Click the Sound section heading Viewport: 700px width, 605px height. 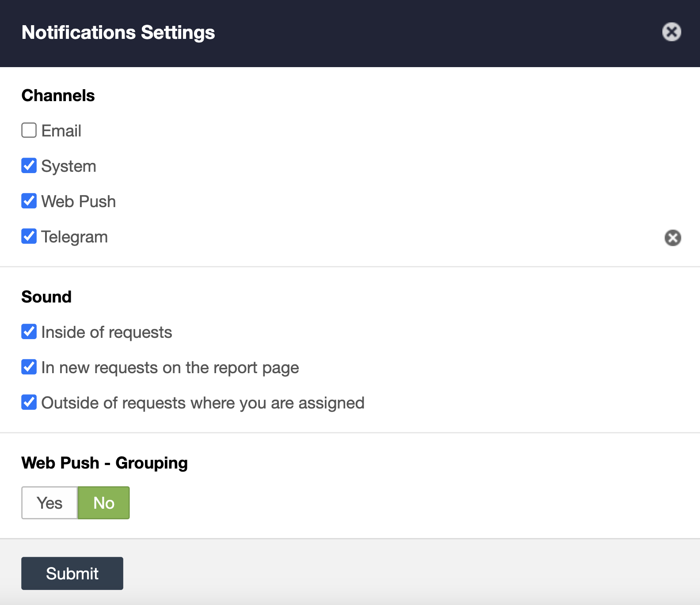pyautogui.click(x=46, y=297)
